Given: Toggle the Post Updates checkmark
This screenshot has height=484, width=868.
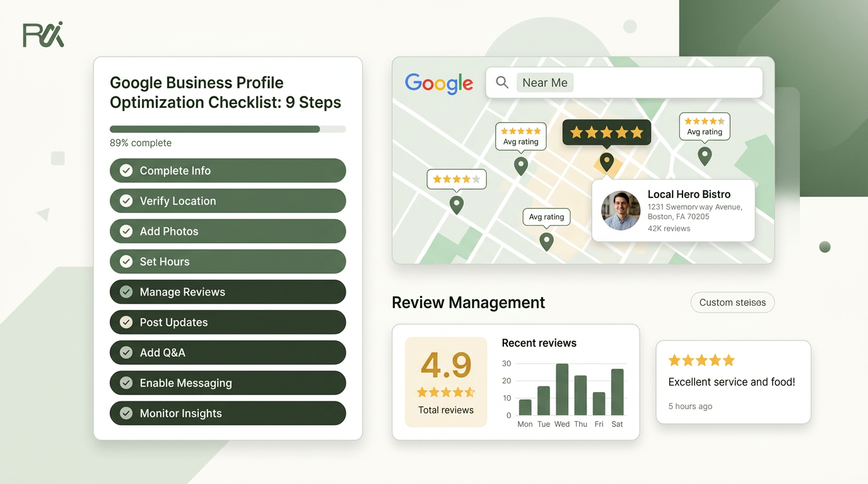Looking at the screenshot, I should coord(126,322).
